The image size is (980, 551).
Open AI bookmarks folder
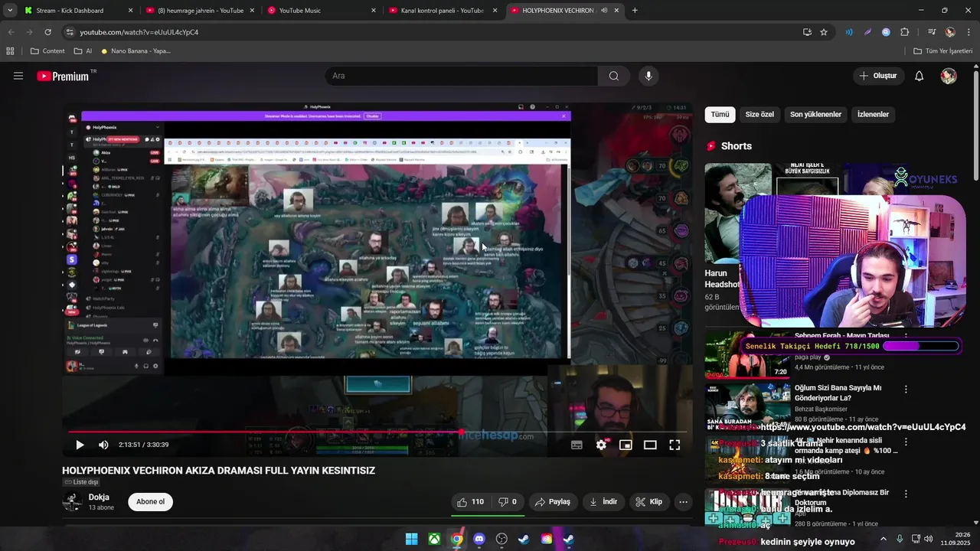83,51
